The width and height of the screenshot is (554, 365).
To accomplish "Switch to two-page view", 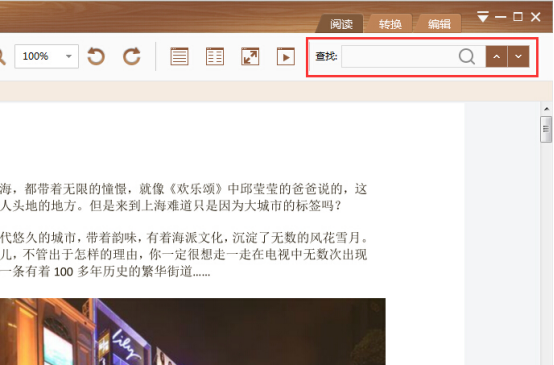I will pyautogui.click(x=215, y=57).
